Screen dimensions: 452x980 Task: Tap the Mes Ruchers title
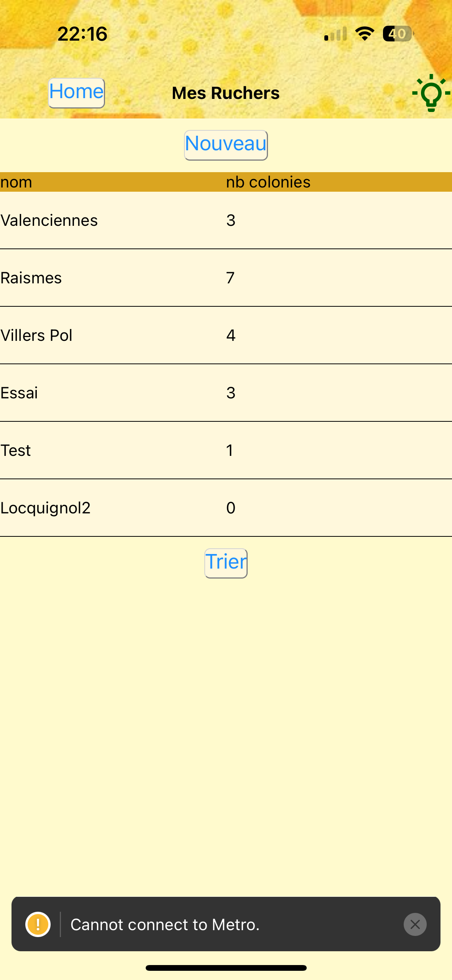pyautogui.click(x=225, y=93)
